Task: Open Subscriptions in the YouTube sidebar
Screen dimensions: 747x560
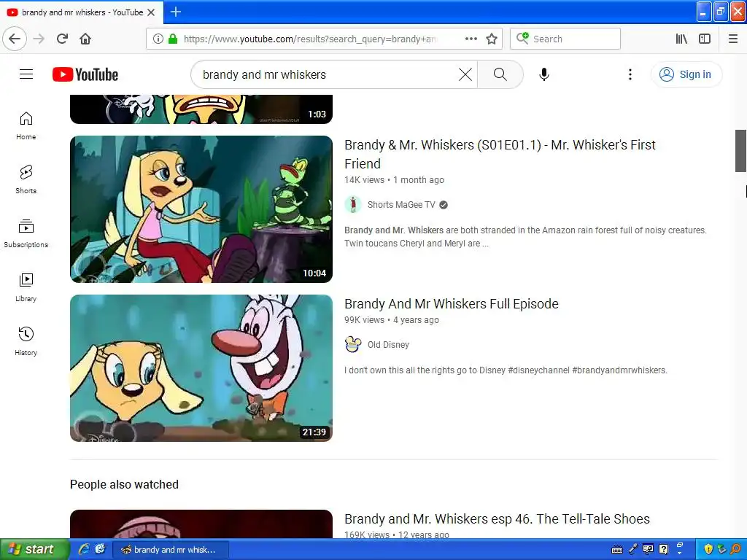Action: [x=26, y=233]
